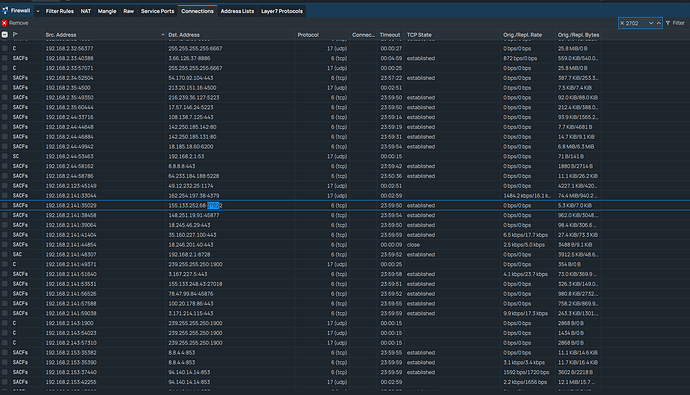The image size is (690, 395).
Task: Go to the Layer7 Protocols tab
Action: (282, 11)
